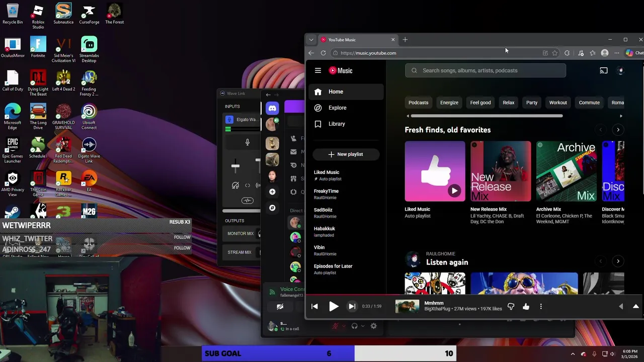
Task: Select the Energize mood chip
Action: coord(449,103)
